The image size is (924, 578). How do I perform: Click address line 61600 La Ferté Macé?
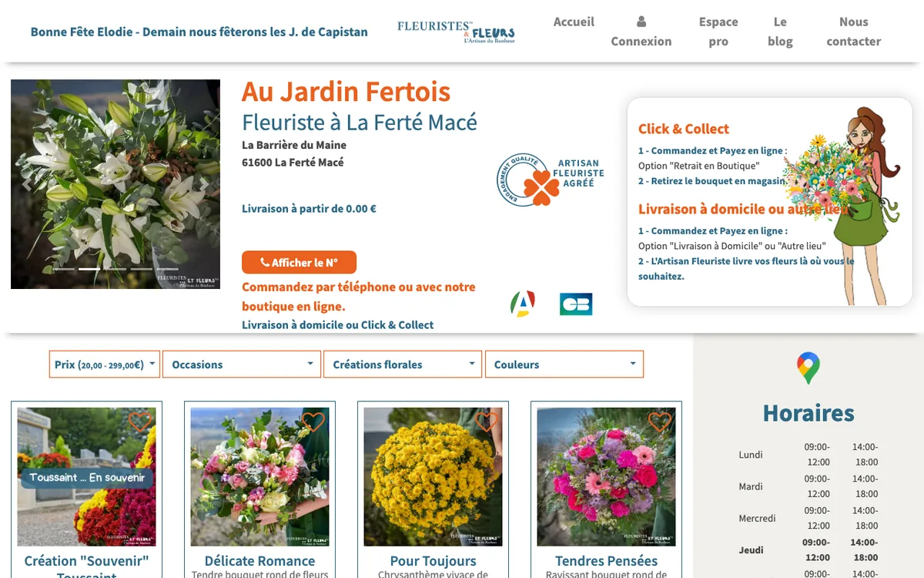tap(293, 162)
